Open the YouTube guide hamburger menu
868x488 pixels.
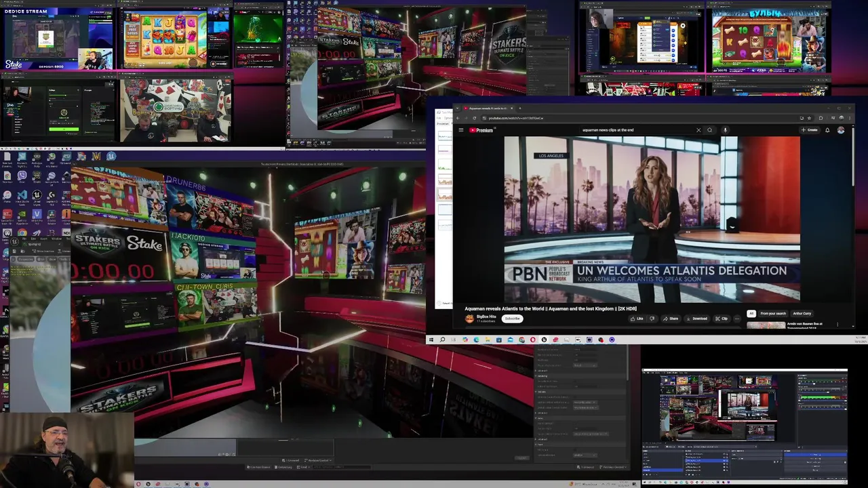pos(461,130)
